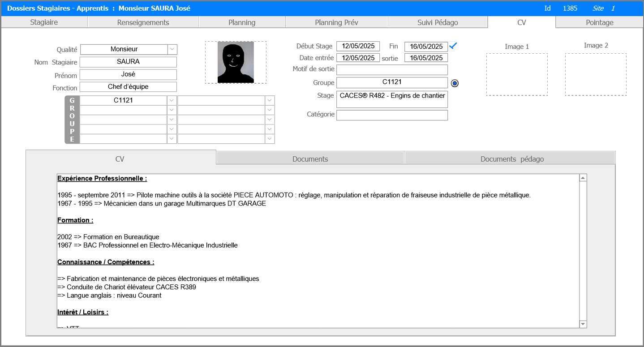Select the Documents pédago sub-tab
644x347 pixels.
(512, 159)
